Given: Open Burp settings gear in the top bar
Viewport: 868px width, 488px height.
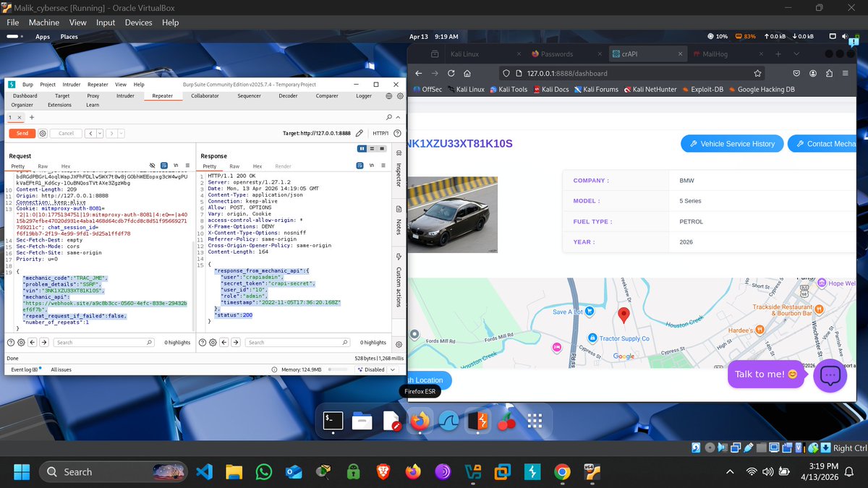Looking at the screenshot, I should click(x=400, y=95).
